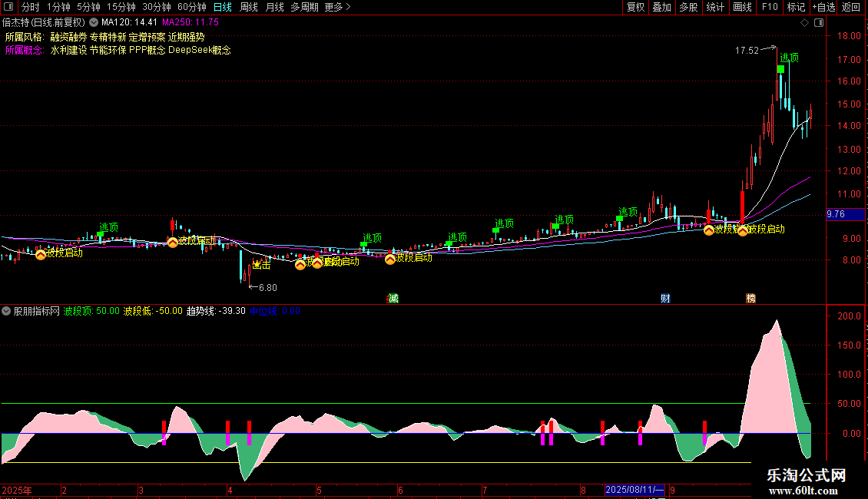The image size is (868, 499).
Task: Open the F10 company info
Action: click(x=770, y=7)
